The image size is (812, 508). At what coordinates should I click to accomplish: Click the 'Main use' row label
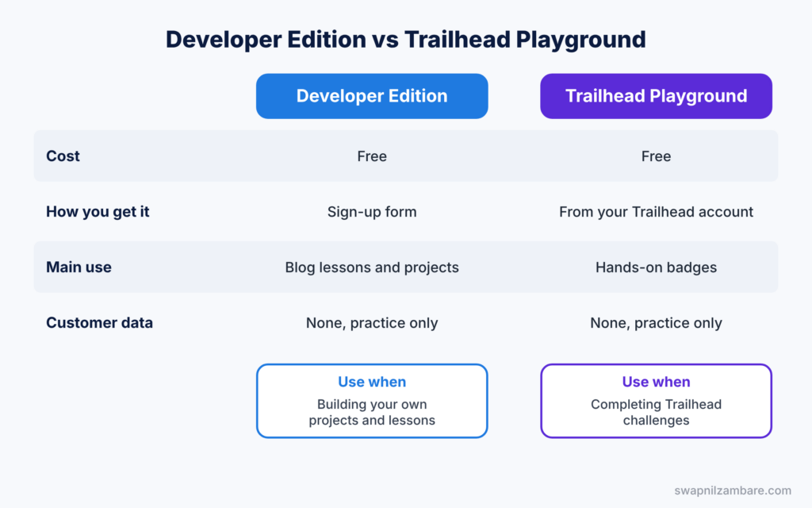click(79, 267)
